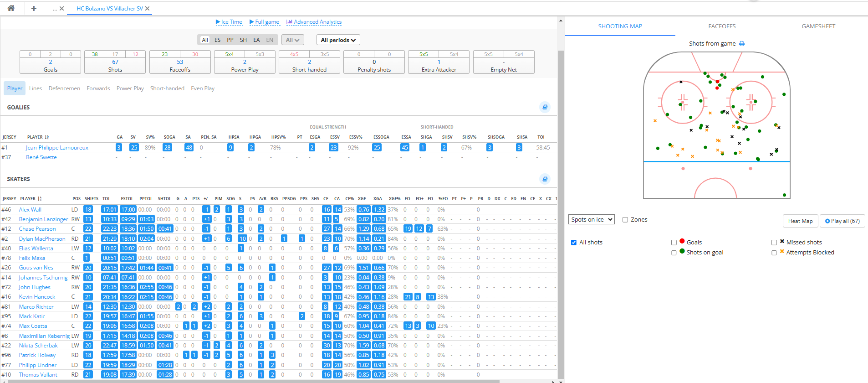Open Advanced Analytics chart link

tap(314, 22)
